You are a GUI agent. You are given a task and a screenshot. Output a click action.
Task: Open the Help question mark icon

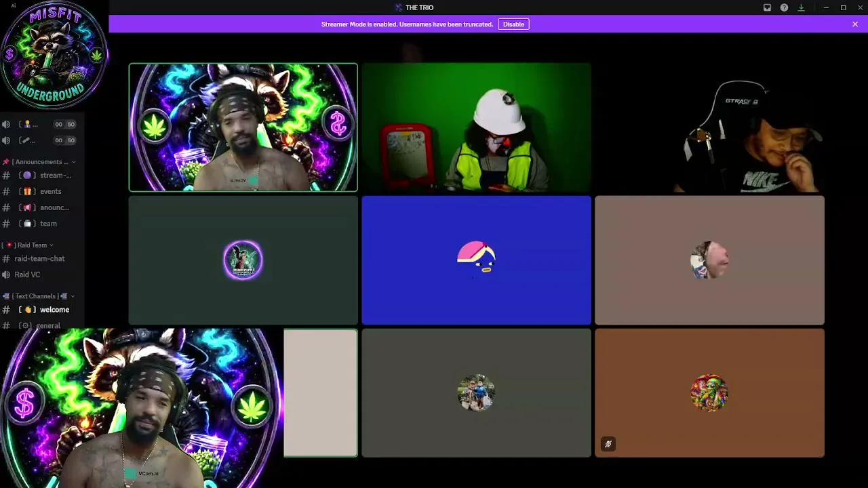[784, 7]
